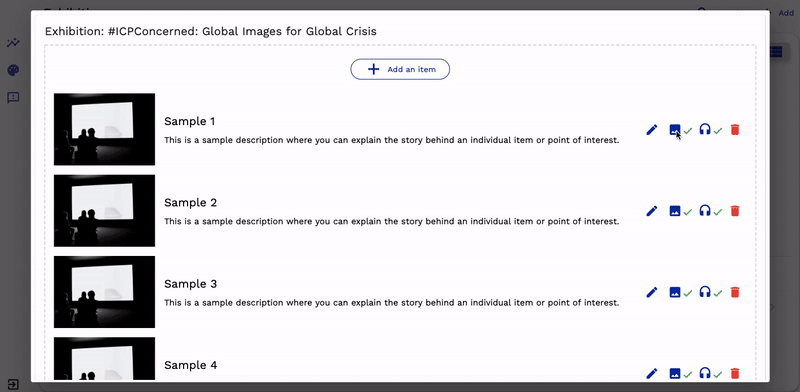Click the logout icon at sidebar bottom
The height and width of the screenshot is (392, 800).
(x=13, y=384)
